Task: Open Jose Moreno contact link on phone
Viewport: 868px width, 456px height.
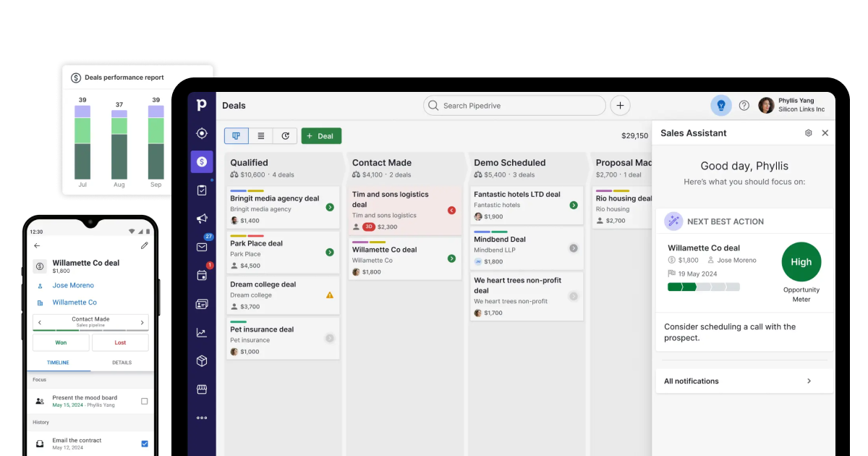Action: (x=73, y=285)
